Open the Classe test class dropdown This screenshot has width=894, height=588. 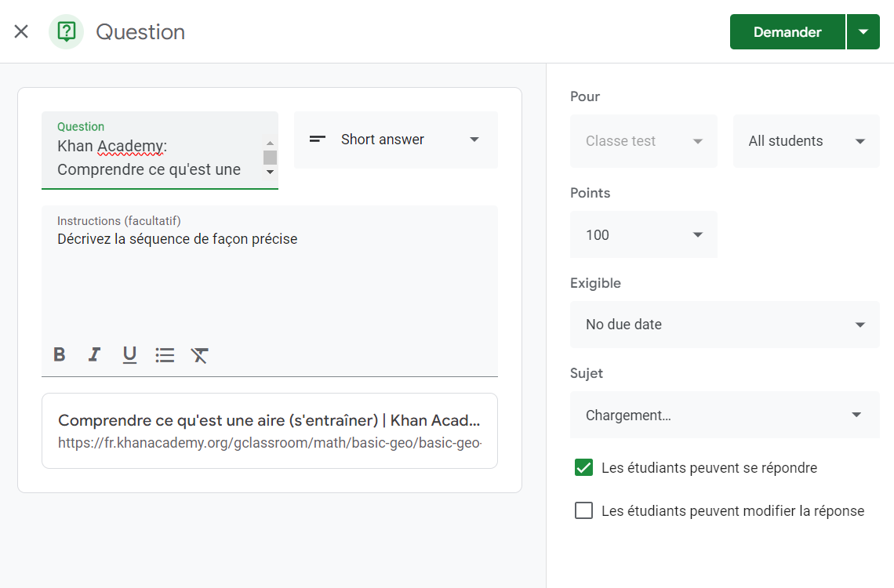pos(644,141)
